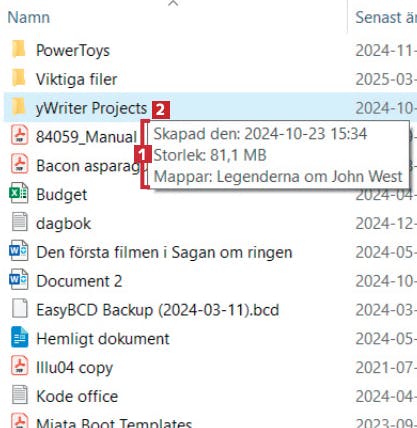The height and width of the screenshot is (428, 417).
Task: Select the PowerToys folder name
Action: (73, 51)
